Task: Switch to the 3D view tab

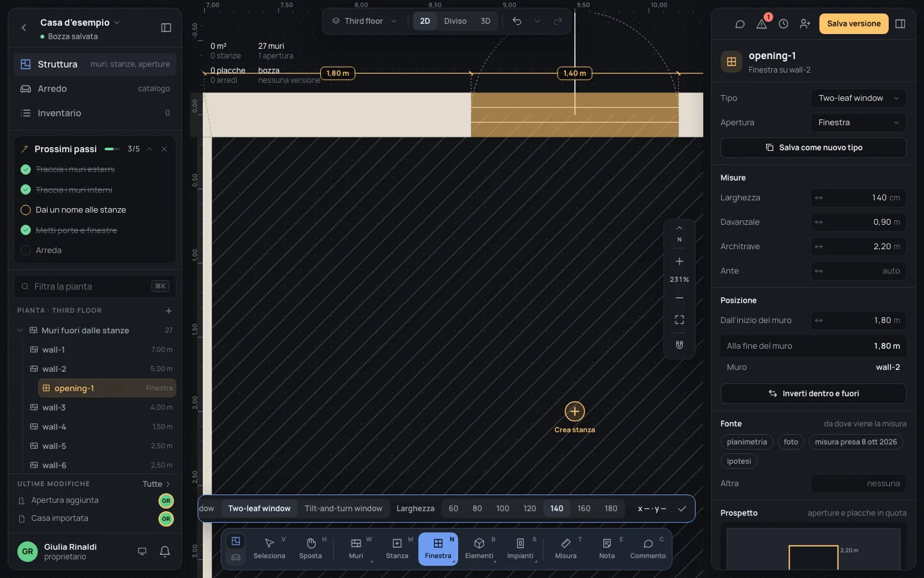Action: [486, 21]
